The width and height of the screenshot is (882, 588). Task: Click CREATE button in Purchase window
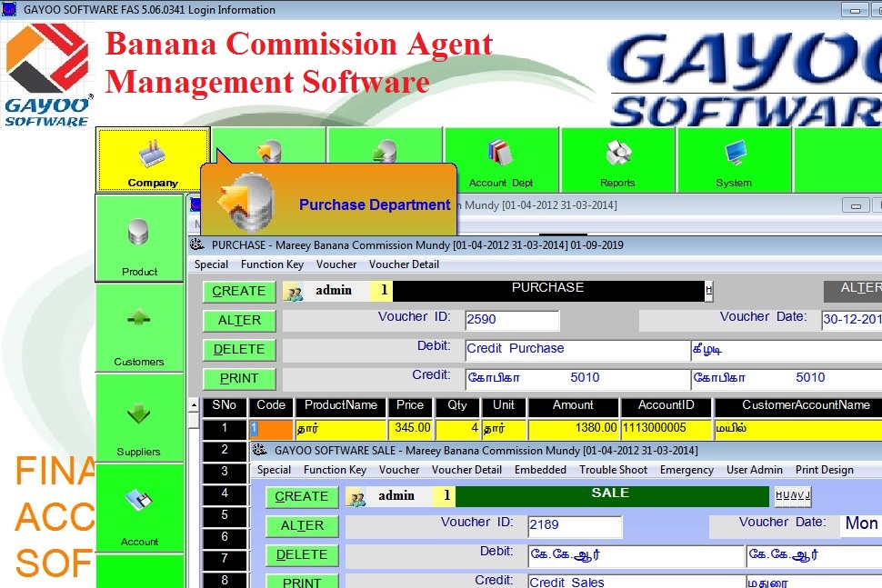point(239,291)
